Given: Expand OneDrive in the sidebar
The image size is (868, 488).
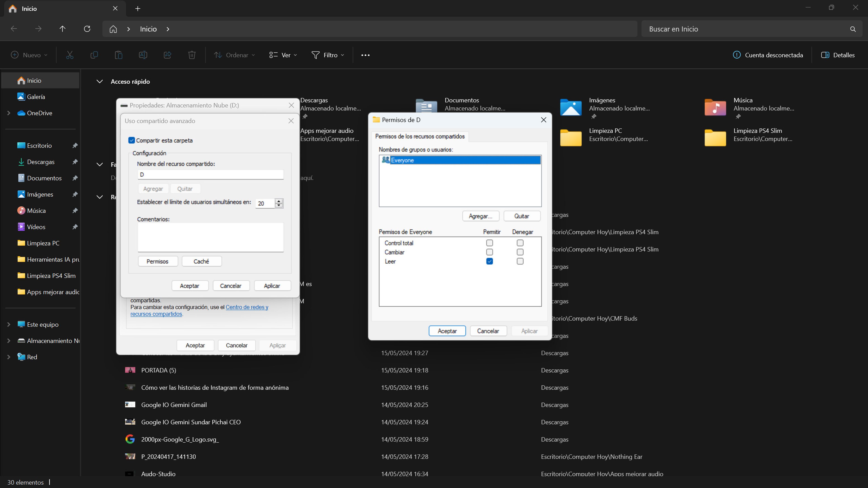Looking at the screenshot, I should point(9,113).
